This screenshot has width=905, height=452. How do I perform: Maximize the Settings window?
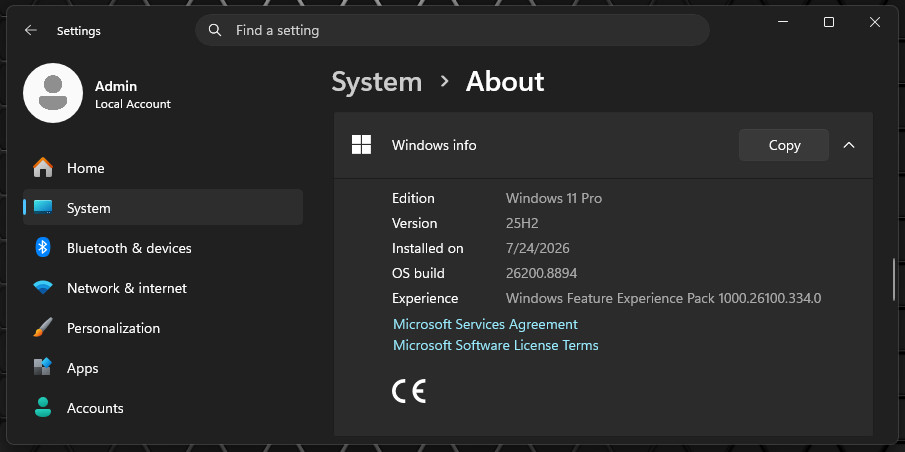tap(829, 22)
